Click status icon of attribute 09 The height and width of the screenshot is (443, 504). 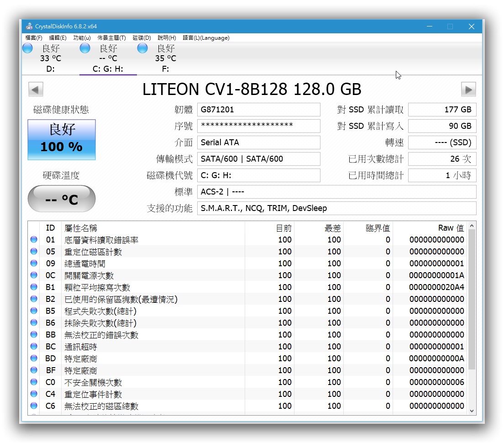coord(34,264)
